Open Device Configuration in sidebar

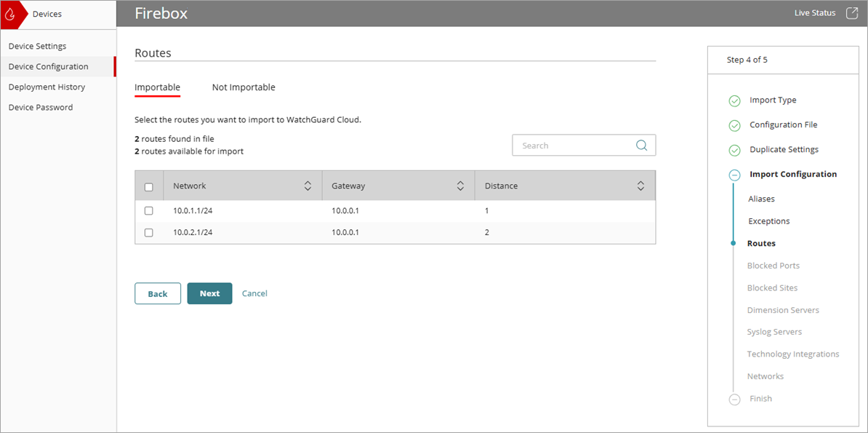(48, 66)
